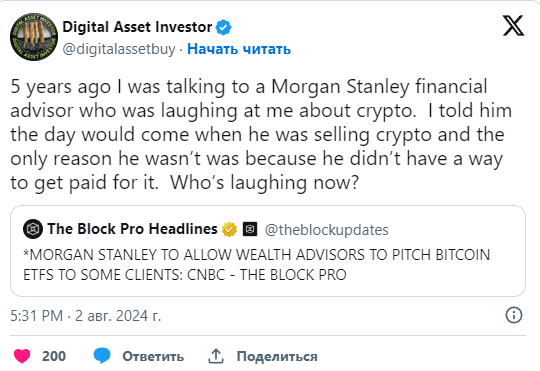Click the share upload arrow icon
Screen dimensions: 540x371
coord(216,356)
